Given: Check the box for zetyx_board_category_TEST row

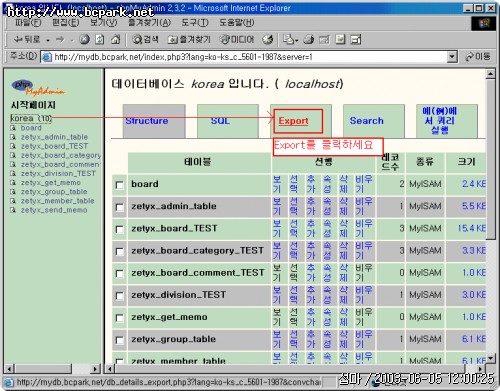Looking at the screenshot, I should (119, 251).
